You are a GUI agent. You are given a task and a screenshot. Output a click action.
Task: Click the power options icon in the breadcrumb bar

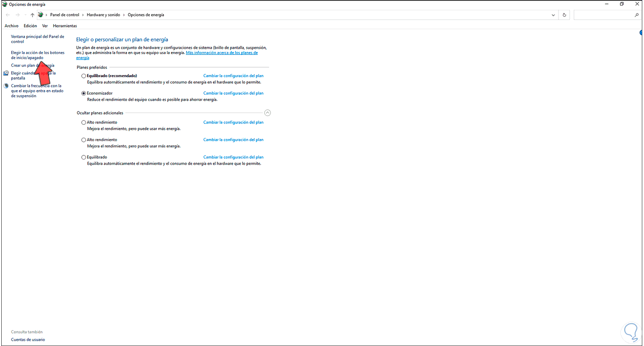(41, 14)
